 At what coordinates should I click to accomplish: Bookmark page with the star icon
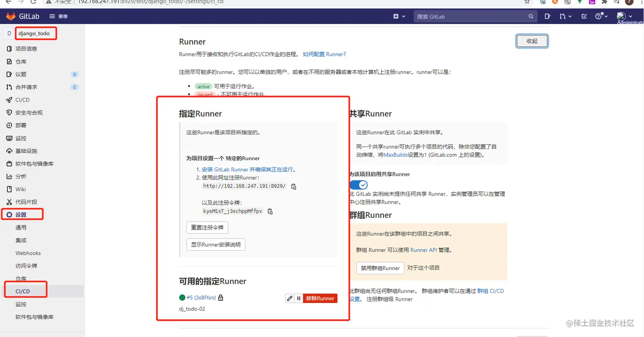pos(527,2)
